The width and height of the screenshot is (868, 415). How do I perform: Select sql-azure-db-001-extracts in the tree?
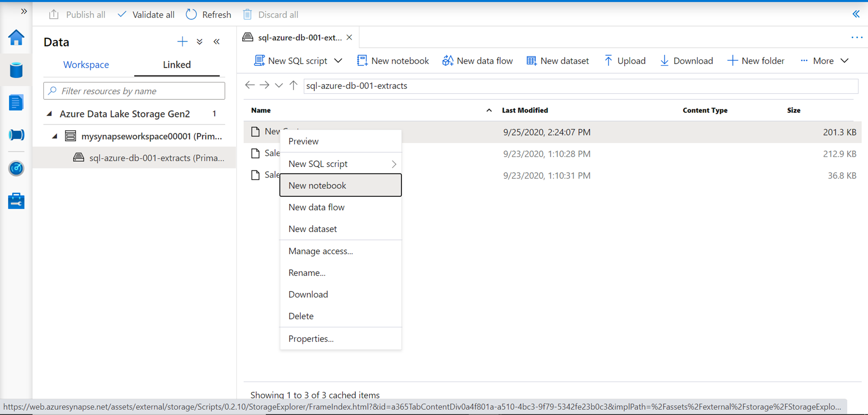click(x=157, y=158)
